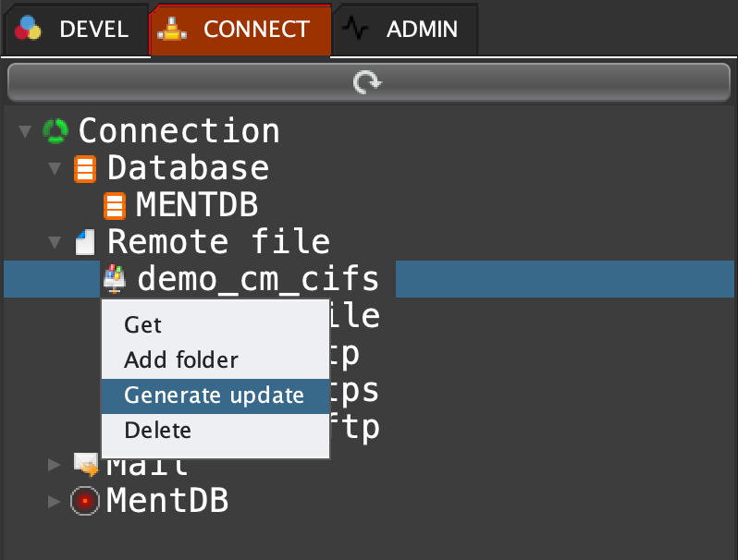Click the refresh arrow icon
This screenshot has height=560, width=738.
pyautogui.click(x=367, y=83)
